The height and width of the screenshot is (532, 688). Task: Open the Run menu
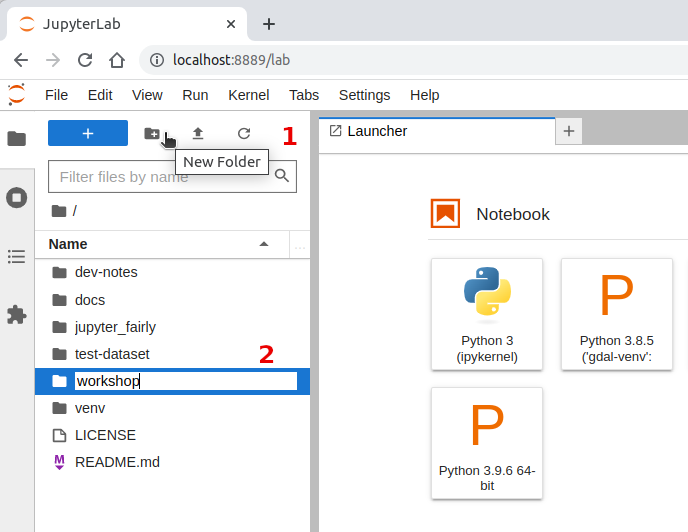(x=195, y=95)
